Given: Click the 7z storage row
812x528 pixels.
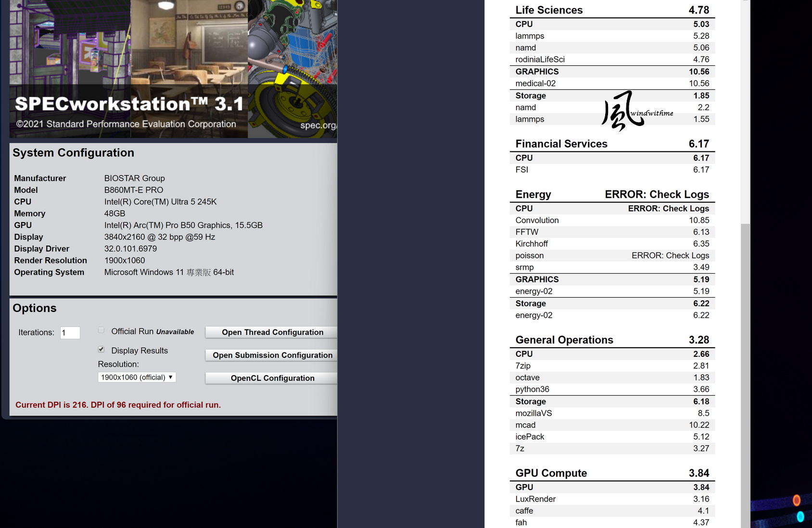Looking at the screenshot, I should pyautogui.click(x=612, y=449).
